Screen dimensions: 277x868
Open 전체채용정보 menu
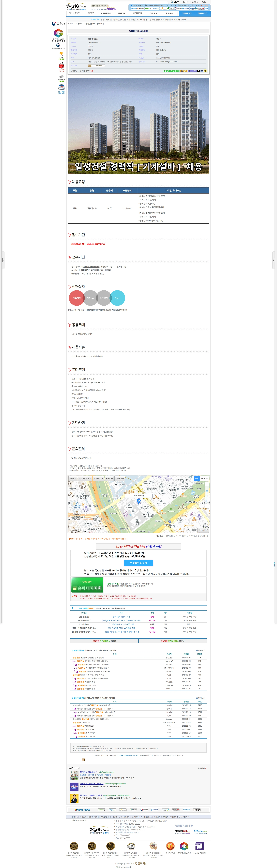pos(74,13)
